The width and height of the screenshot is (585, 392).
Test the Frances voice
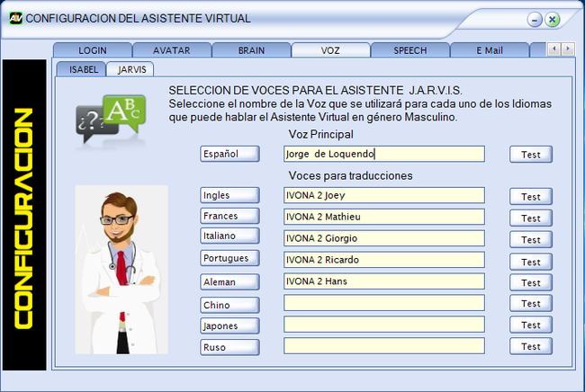pos(531,218)
